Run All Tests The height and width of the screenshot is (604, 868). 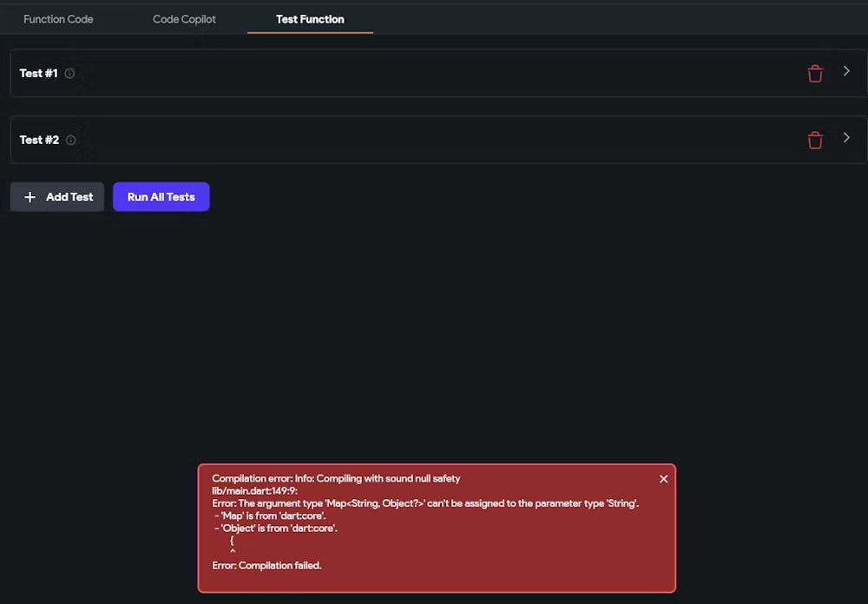pyautogui.click(x=161, y=197)
